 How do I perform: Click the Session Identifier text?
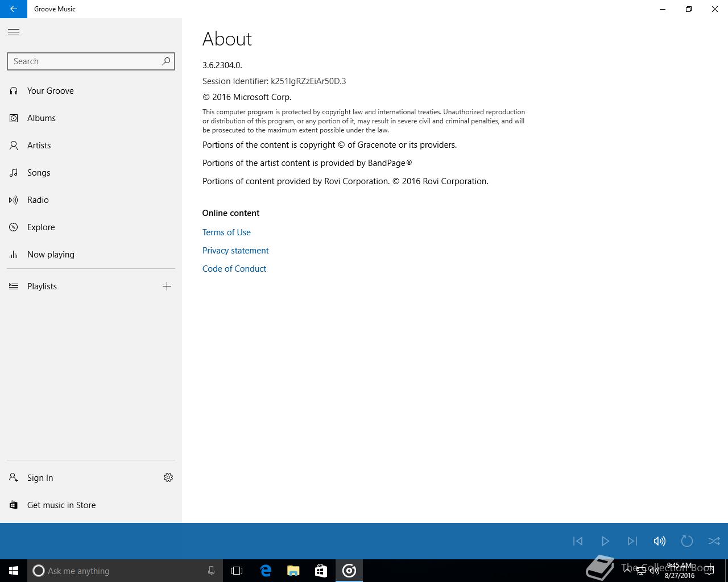pos(274,81)
